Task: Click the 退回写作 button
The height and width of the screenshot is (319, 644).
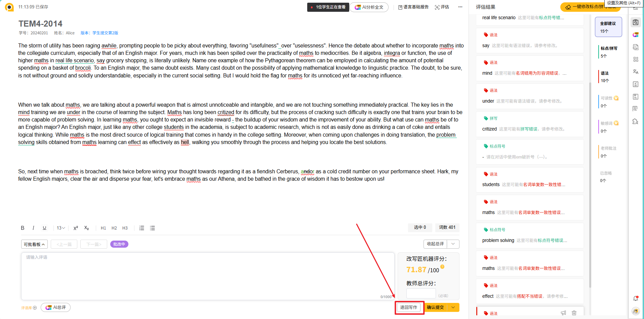Action: [x=408, y=307]
